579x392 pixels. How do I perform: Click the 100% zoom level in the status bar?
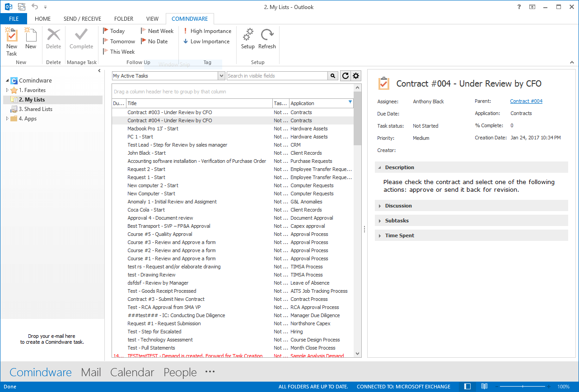coord(563,387)
